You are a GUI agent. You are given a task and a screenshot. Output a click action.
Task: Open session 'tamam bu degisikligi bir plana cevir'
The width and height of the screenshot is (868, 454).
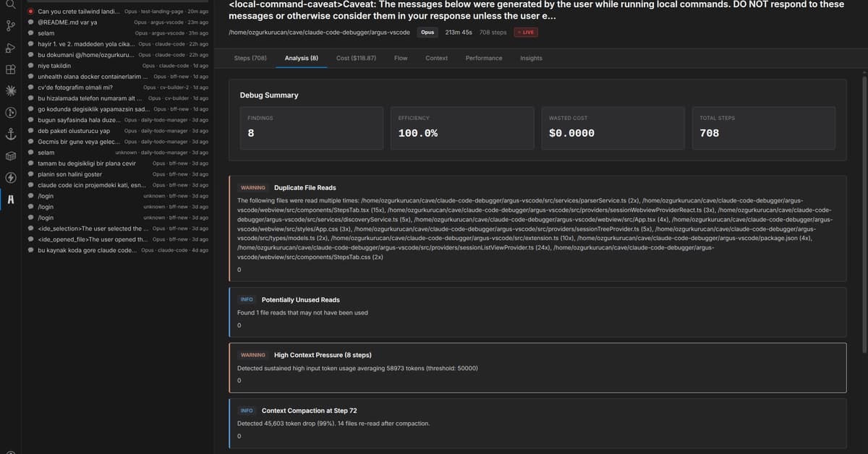[x=118, y=163]
